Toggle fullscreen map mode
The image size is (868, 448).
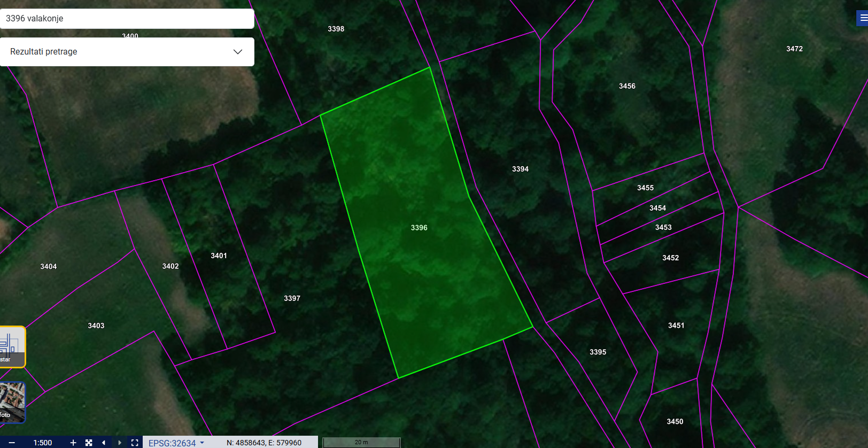(135, 443)
